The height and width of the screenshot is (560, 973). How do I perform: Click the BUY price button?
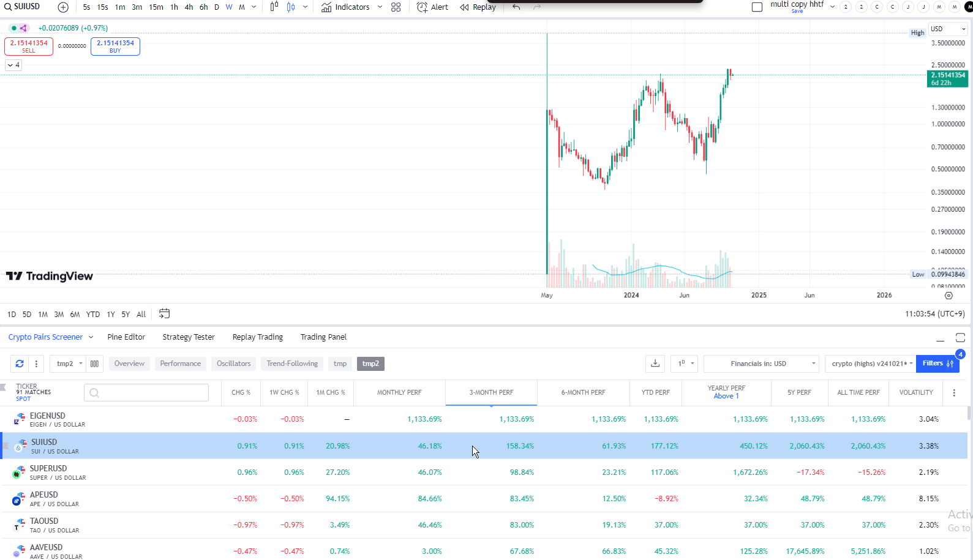pyautogui.click(x=115, y=47)
